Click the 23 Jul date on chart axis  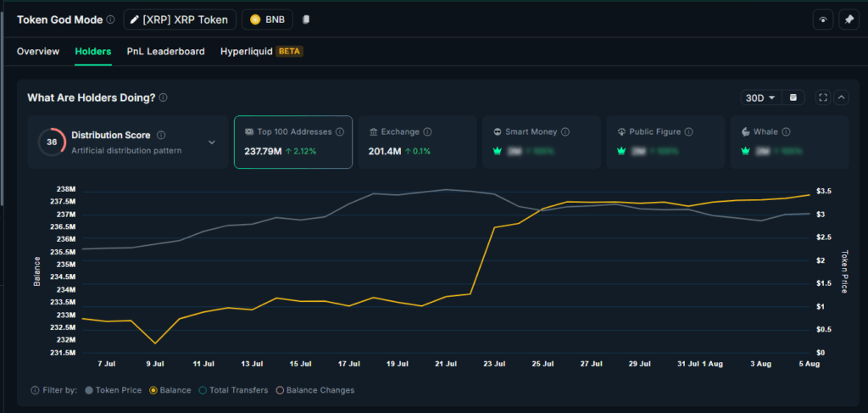click(494, 365)
